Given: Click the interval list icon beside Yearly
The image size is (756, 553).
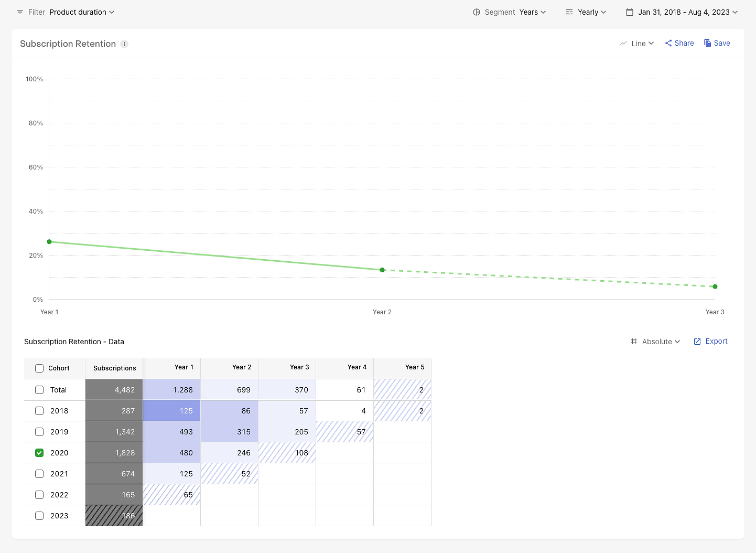Looking at the screenshot, I should [x=569, y=12].
